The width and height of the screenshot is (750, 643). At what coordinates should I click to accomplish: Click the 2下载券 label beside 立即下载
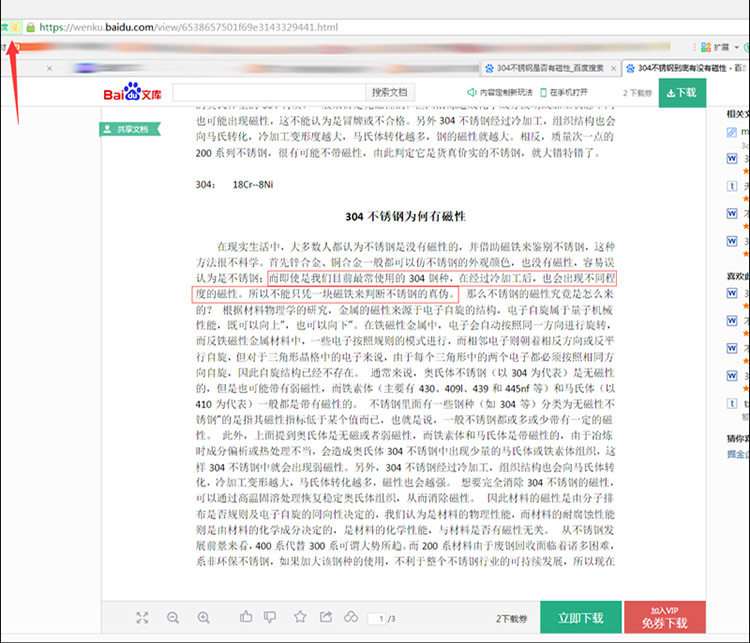point(511,619)
